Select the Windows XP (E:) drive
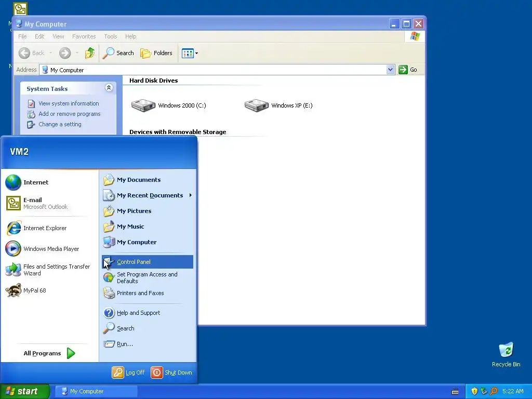 pyautogui.click(x=278, y=105)
